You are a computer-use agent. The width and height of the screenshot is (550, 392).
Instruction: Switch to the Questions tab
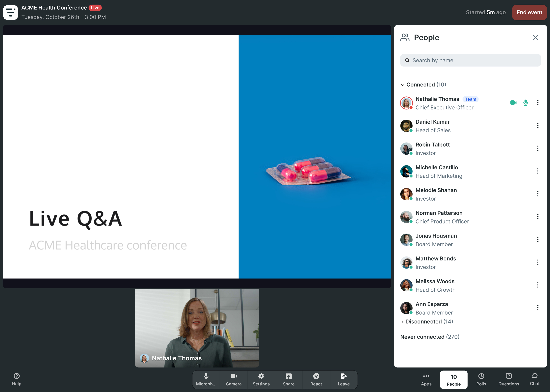click(x=509, y=379)
